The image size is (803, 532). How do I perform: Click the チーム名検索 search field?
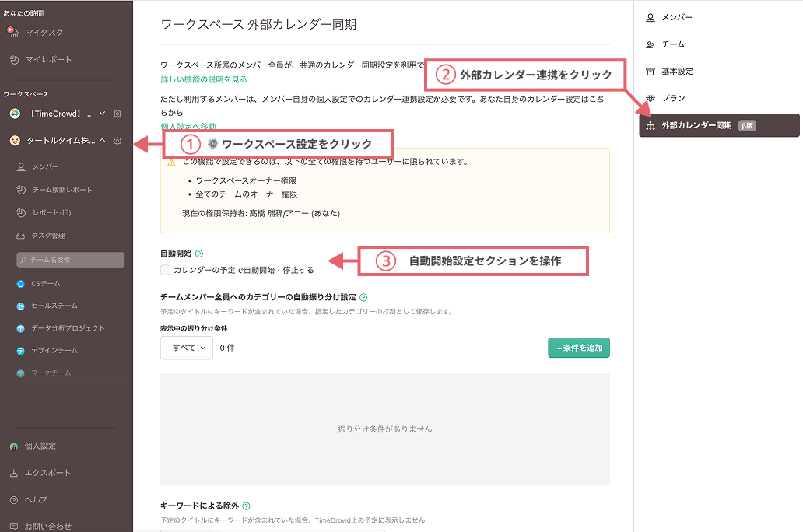pos(71,260)
